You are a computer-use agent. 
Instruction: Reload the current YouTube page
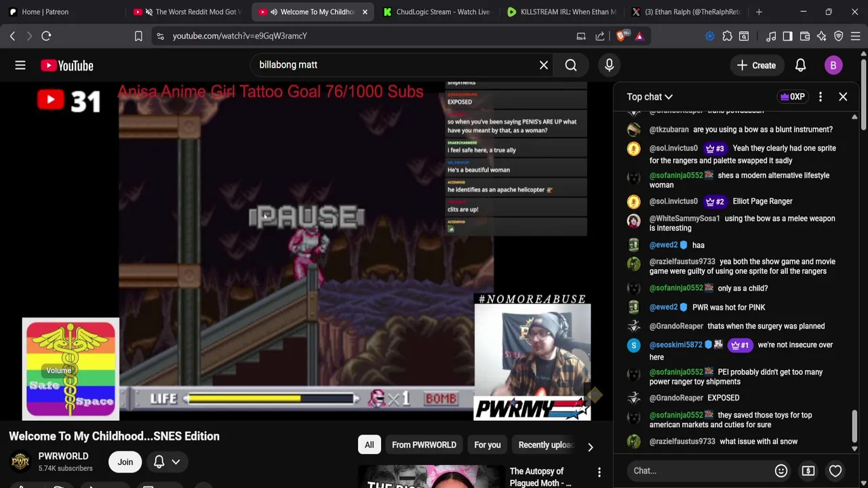[x=46, y=36]
